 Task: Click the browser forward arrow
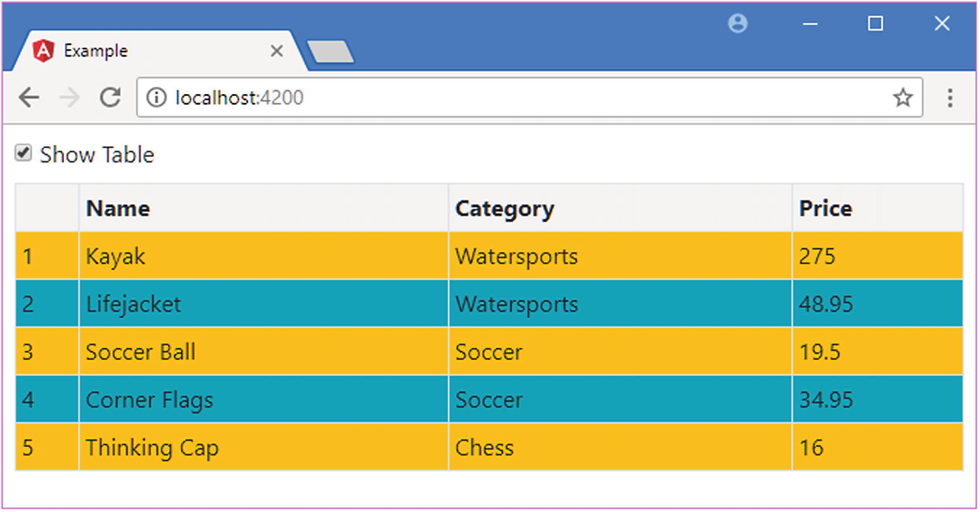(x=69, y=98)
